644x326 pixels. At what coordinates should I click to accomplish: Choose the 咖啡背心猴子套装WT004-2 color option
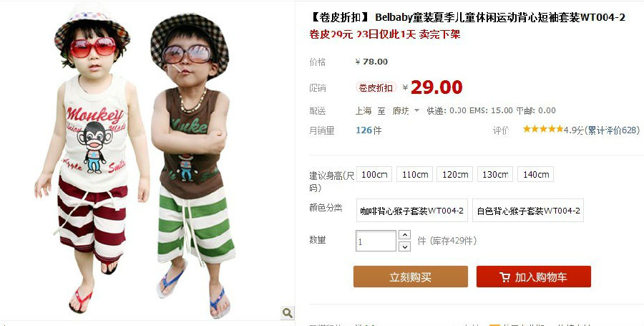pyautogui.click(x=412, y=211)
